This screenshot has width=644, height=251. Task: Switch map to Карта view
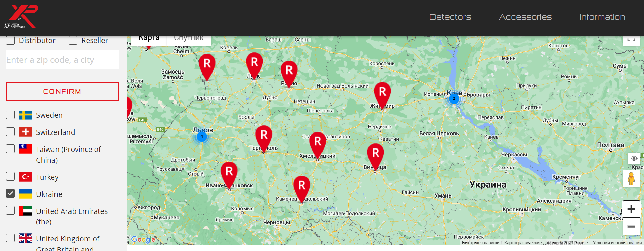tap(149, 40)
